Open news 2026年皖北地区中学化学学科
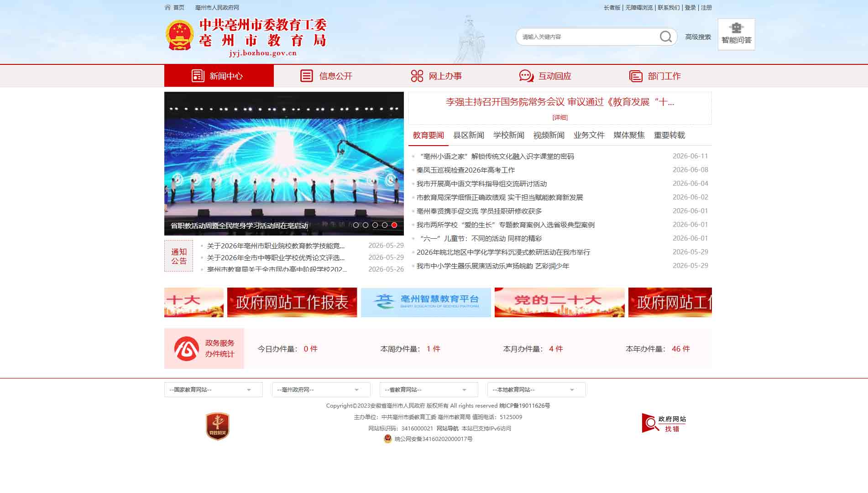The width and height of the screenshot is (868, 493). 503,252
